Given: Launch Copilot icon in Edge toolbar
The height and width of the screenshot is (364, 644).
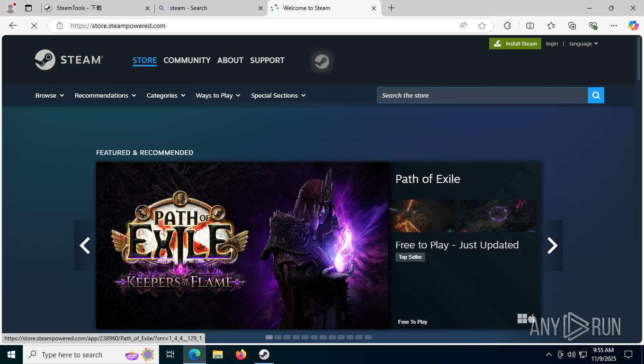Looking at the screenshot, I should click(x=634, y=26).
